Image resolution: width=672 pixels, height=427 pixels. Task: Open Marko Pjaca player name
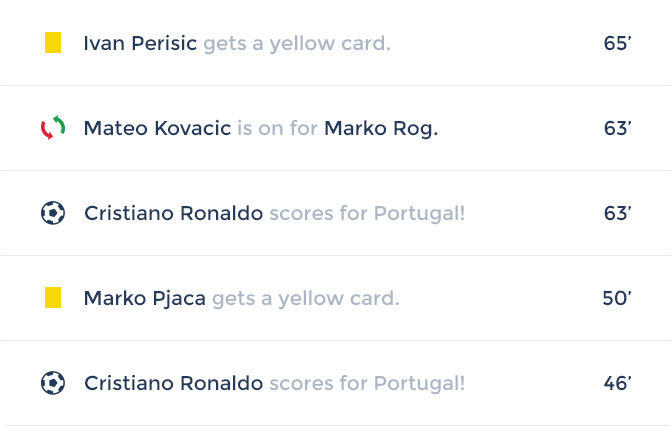[145, 298]
